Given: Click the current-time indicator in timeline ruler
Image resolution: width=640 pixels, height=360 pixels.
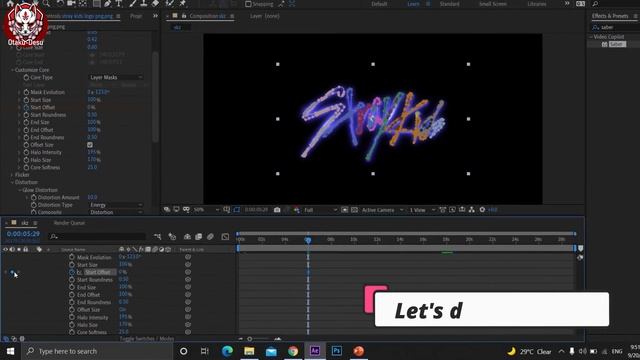Looking at the screenshot, I should click(x=308, y=240).
